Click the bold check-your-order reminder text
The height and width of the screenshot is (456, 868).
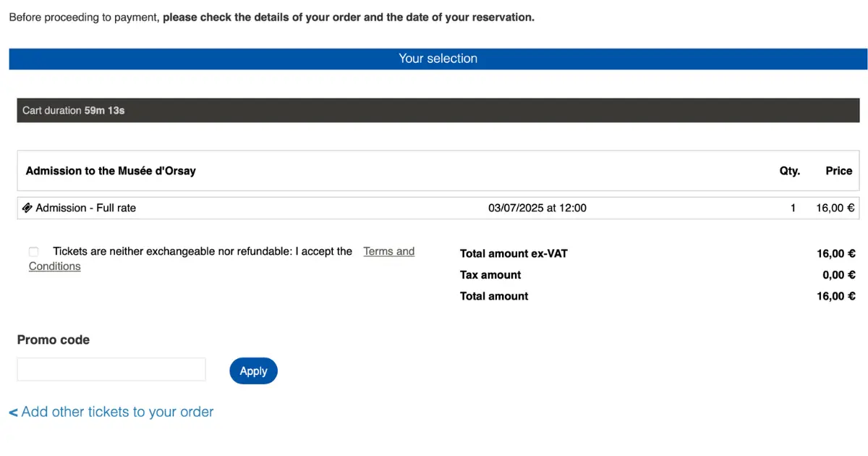(x=349, y=17)
